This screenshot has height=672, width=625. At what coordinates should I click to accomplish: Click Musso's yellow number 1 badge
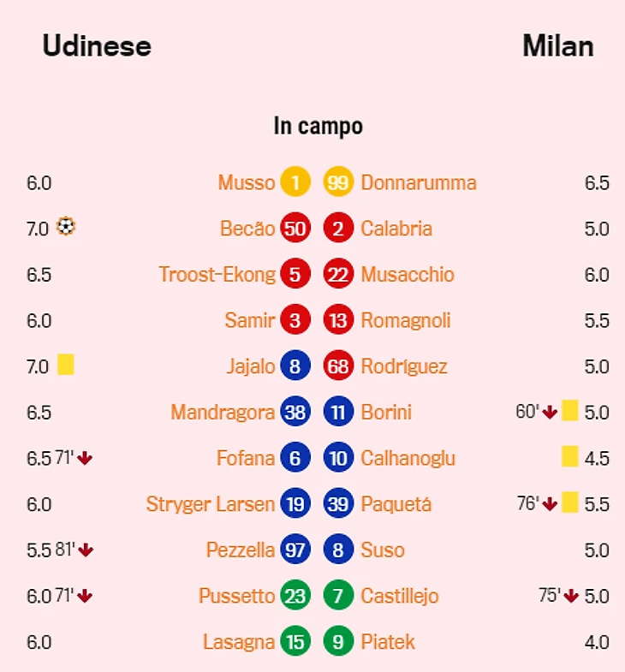(295, 182)
